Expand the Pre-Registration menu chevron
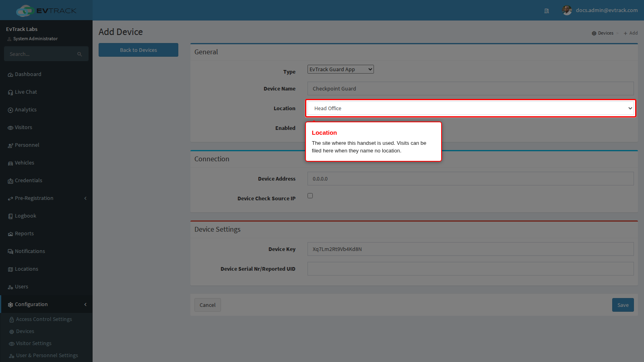This screenshot has height=362, width=644. (x=85, y=198)
